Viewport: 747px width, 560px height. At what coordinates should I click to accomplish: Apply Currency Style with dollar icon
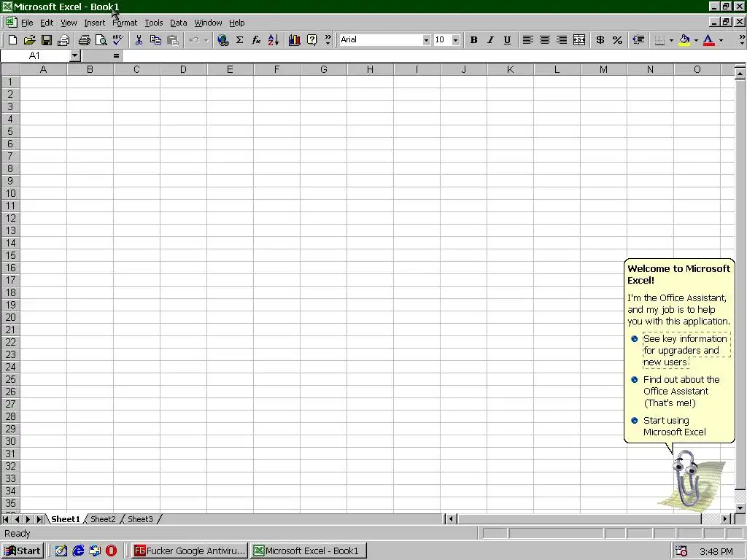(600, 40)
